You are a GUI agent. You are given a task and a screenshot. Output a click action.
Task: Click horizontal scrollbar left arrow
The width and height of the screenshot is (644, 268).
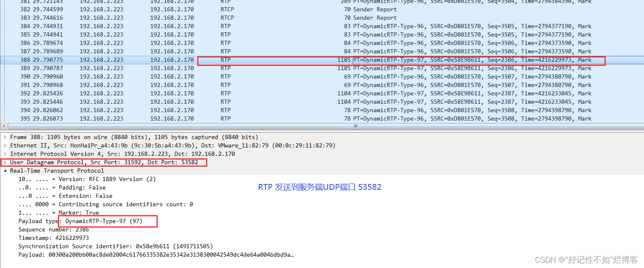coord(4,126)
